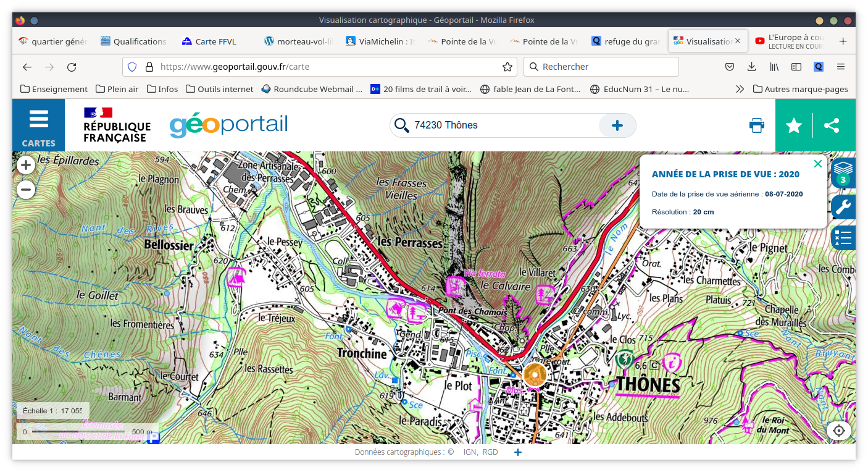Expand advanced search plus button
This screenshot has width=868, height=472.
[617, 125]
